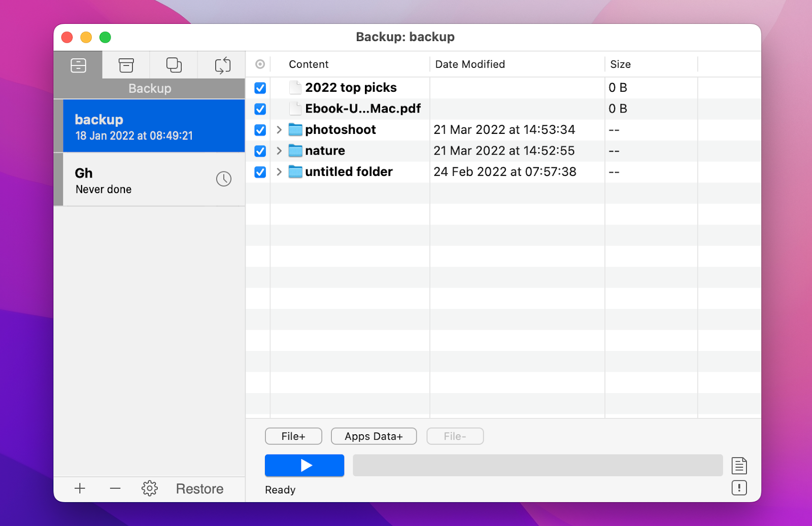Select the 'nature' folder name
Screen dimensions: 812x526
tap(325, 151)
